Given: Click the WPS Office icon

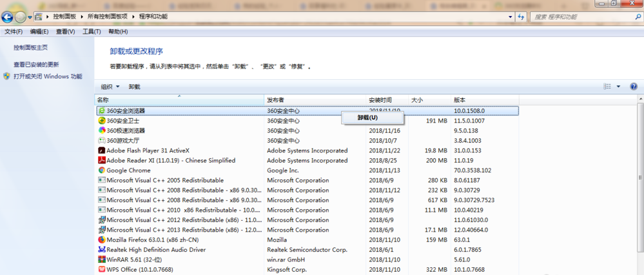Looking at the screenshot, I should coord(101,269).
